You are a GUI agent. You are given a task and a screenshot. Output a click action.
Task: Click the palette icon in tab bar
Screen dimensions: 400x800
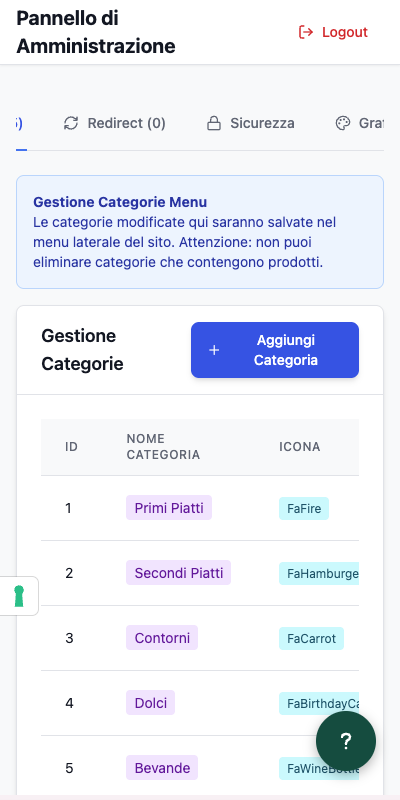coord(343,123)
